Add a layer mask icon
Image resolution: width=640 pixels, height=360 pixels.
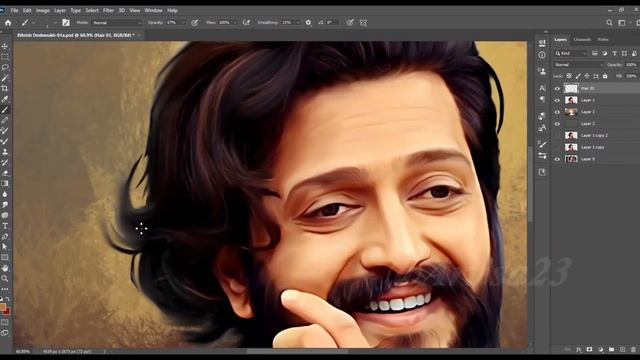click(x=589, y=349)
